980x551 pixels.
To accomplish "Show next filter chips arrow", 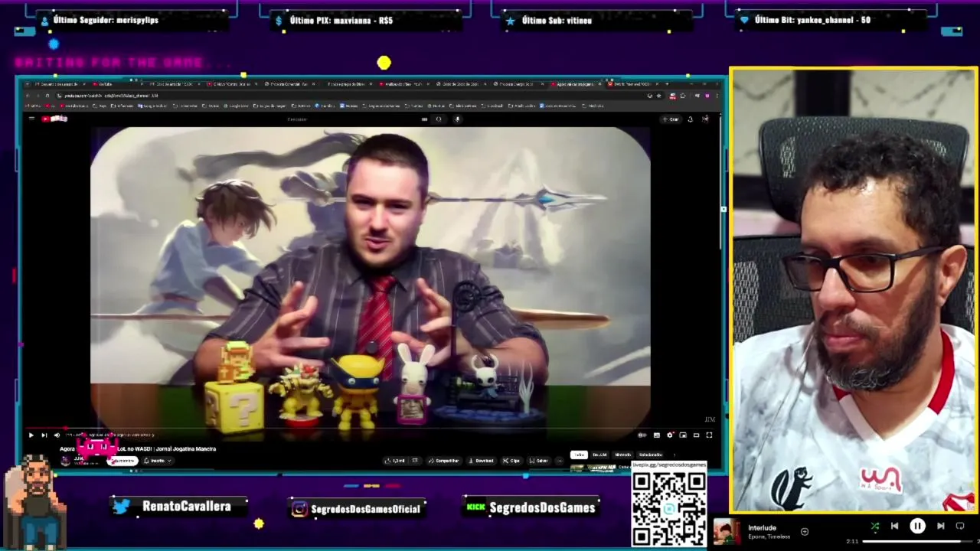I will pyautogui.click(x=675, y=455).
